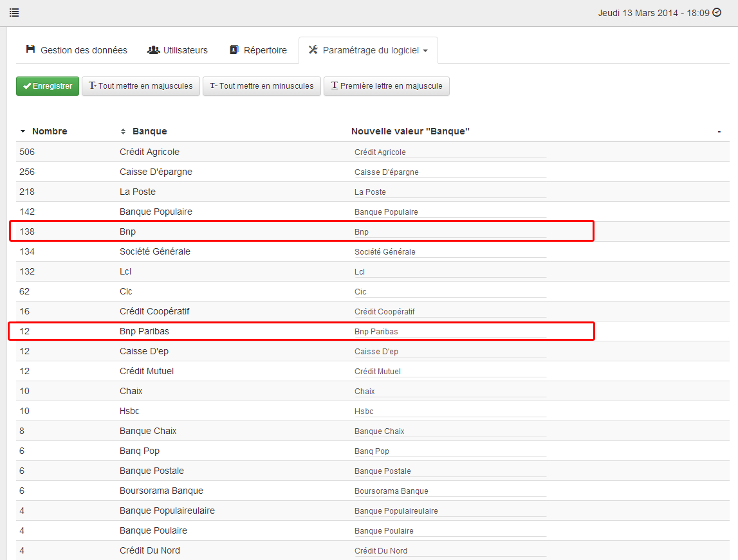Edit the new value field for Crédit Agricole
738x560 pixels.
tap(450, 152)
